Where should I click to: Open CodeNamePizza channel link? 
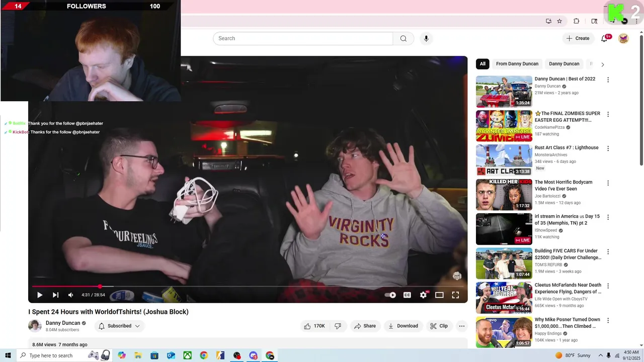pyautogui.click(x=549, y=128)
